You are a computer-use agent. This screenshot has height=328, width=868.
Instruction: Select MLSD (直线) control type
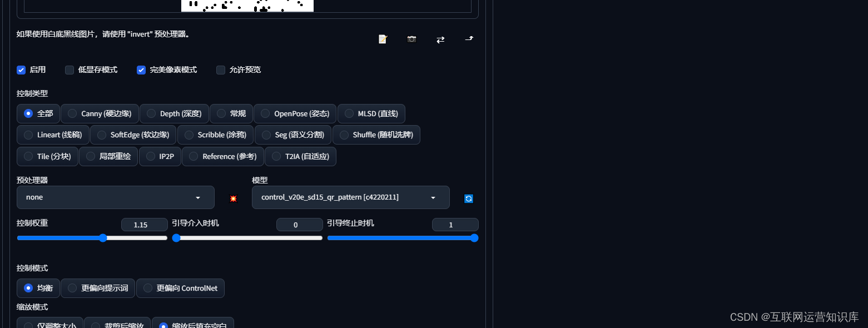371,113
